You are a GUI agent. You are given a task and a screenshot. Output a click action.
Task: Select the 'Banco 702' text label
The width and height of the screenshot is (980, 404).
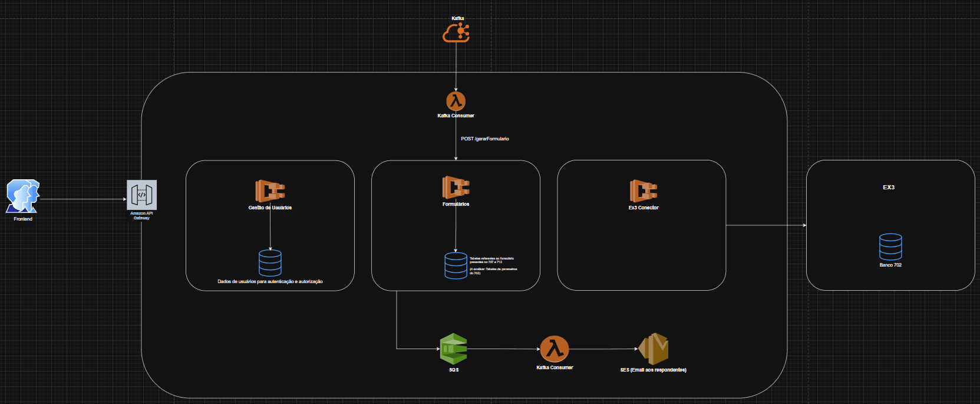[890, 265]
